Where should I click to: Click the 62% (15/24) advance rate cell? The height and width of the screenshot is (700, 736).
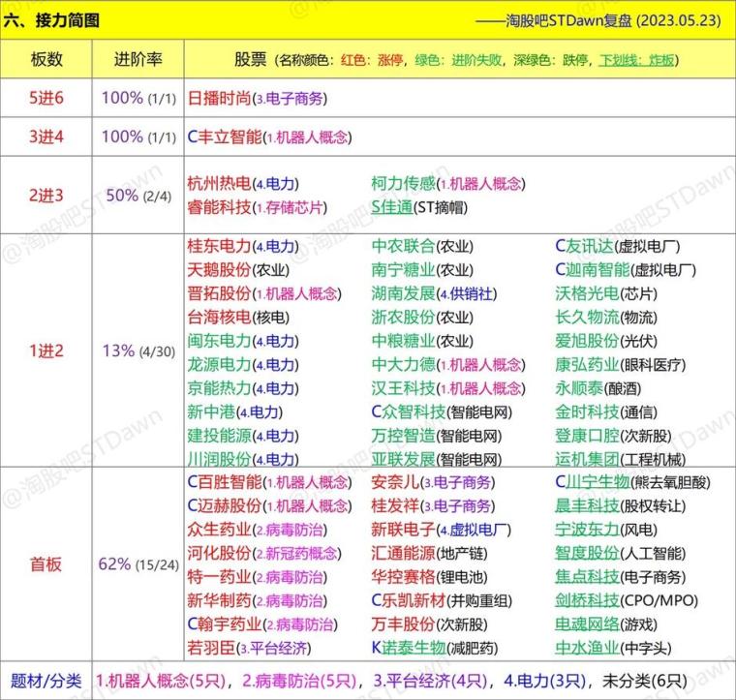click(138, 563)
